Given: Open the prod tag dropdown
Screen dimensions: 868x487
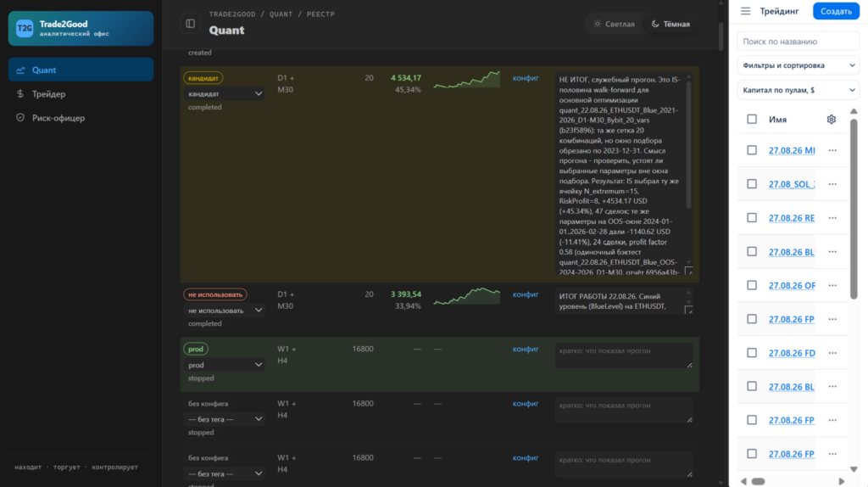Looking at the screenshot, I should point(225,365).
